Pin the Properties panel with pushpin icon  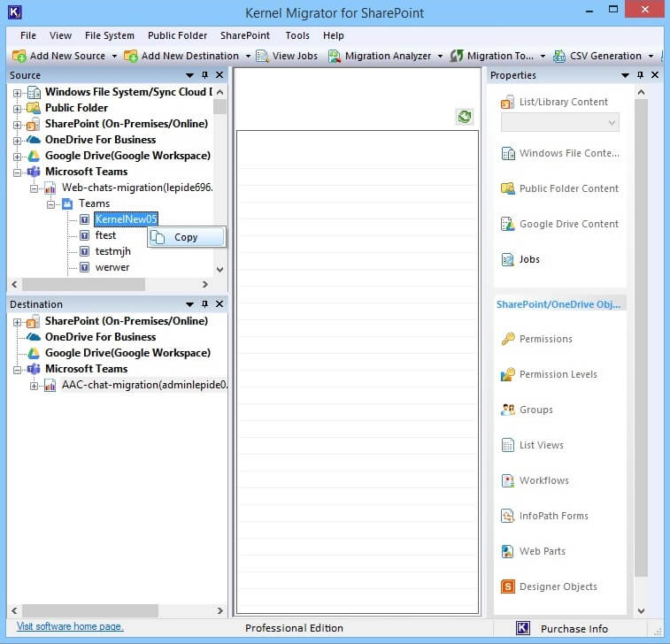[x=640, y=75]
